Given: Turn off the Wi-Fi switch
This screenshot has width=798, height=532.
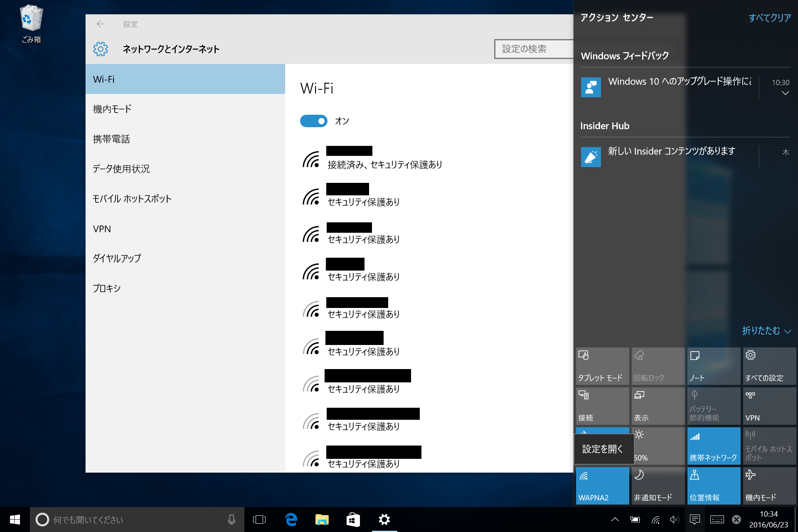Looking at the screenshot, I should click(x=314, y=121).
